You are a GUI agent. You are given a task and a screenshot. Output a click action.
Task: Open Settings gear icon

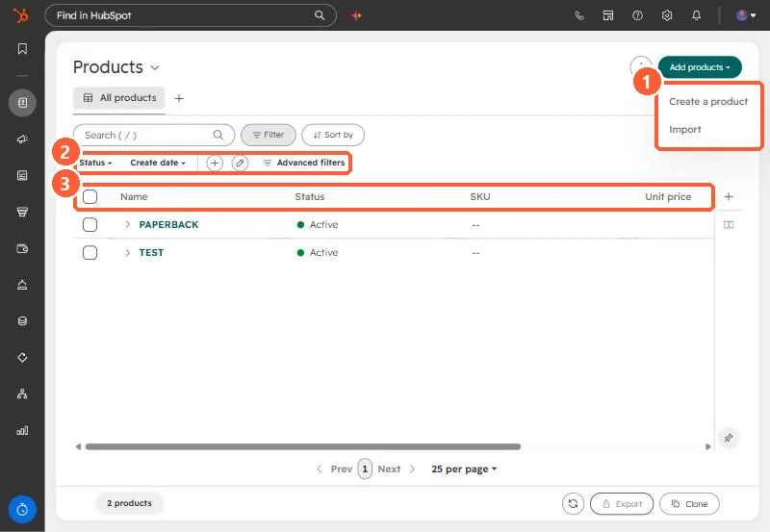[667, 15]
